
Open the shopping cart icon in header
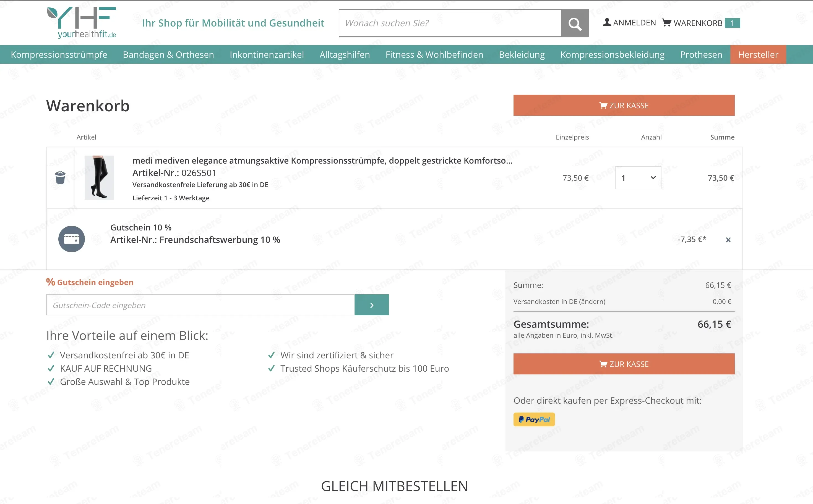(666, 23)
